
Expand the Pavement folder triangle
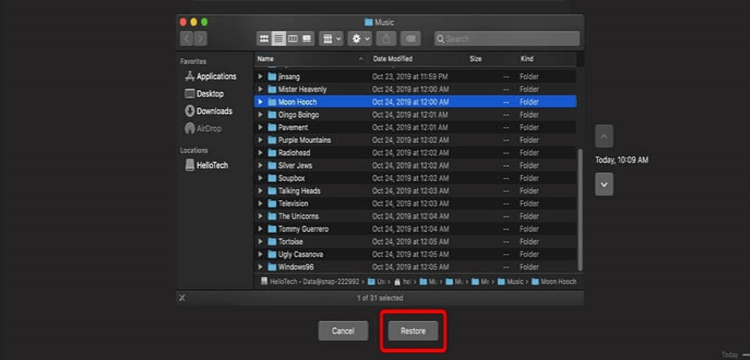pos(261,128)
